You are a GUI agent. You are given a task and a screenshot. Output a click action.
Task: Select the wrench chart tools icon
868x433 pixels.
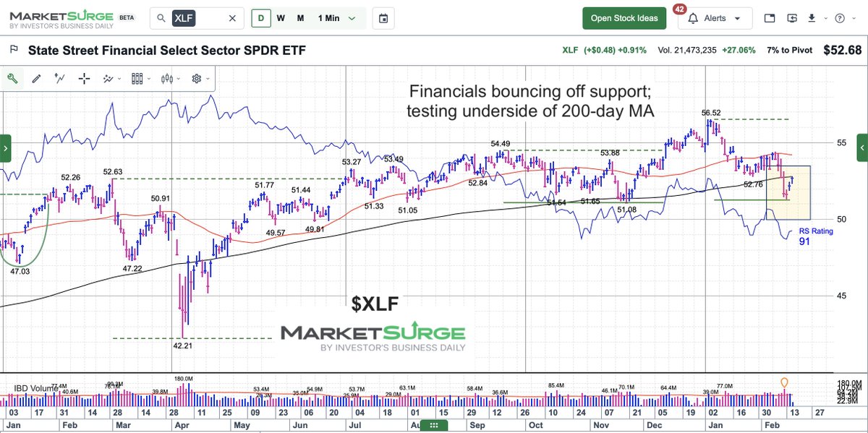[x=12, y=79]
